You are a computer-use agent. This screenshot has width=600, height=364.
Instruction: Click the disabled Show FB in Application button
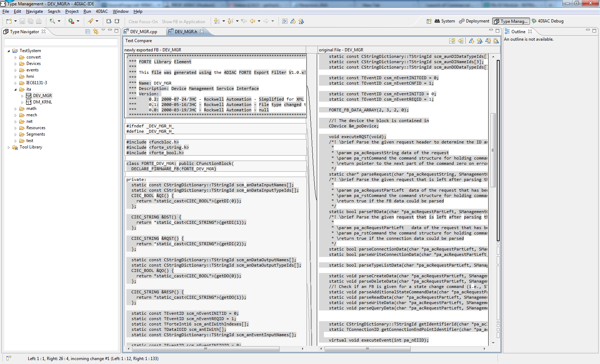[x=183, y=22]
